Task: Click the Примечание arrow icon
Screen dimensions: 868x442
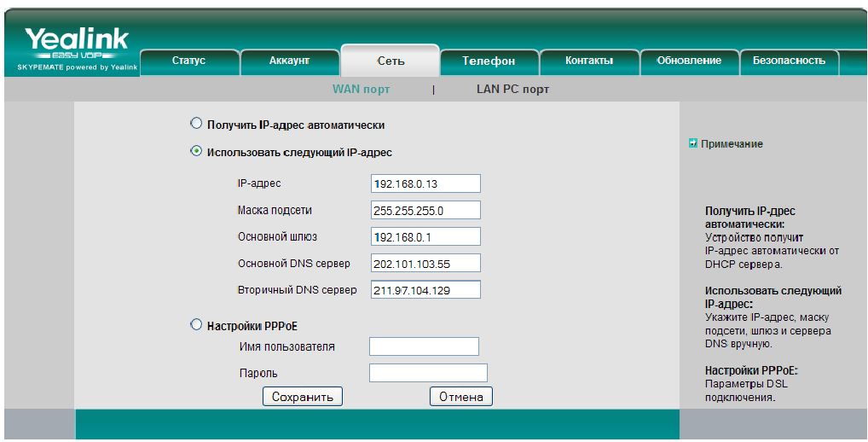Action: pos(693,143)
